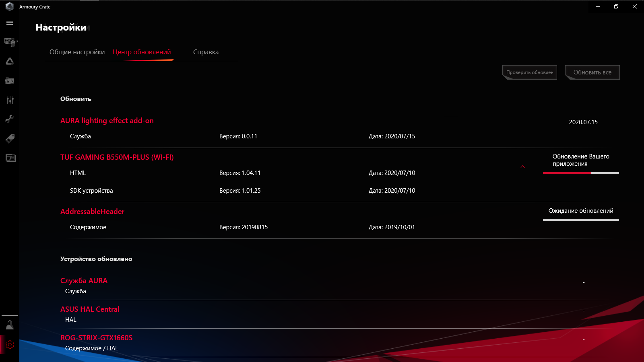Image resolution: width=644 pixels, height=362 pixels.
Task: Select the AddressableHeader title
Action: pos(93,212)
